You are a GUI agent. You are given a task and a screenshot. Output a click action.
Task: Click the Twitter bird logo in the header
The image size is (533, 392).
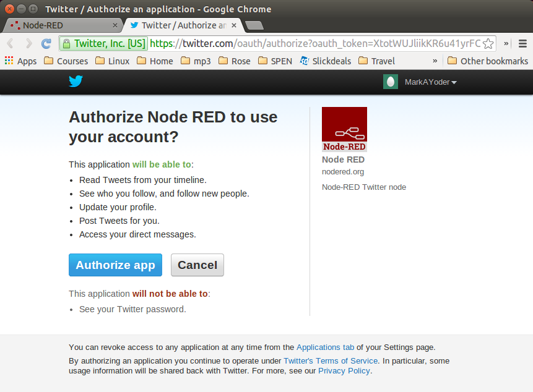coord(76,81)
